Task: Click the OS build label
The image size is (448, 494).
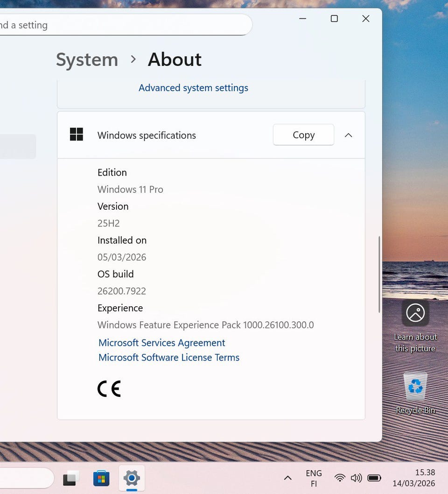Action: (x=116, y=274)
